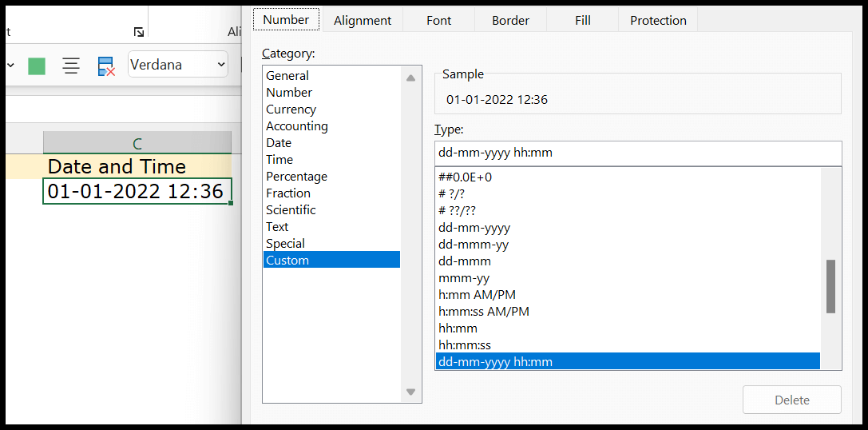Click Category list scroll up arrow
Viewport: 868px width, 430px height.
(x=410, y=78)
